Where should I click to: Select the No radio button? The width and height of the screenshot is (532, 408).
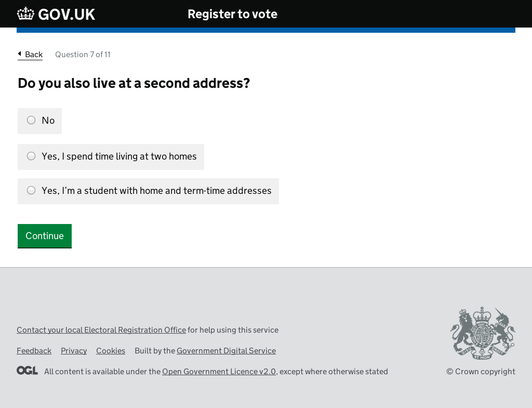[31, 120]
